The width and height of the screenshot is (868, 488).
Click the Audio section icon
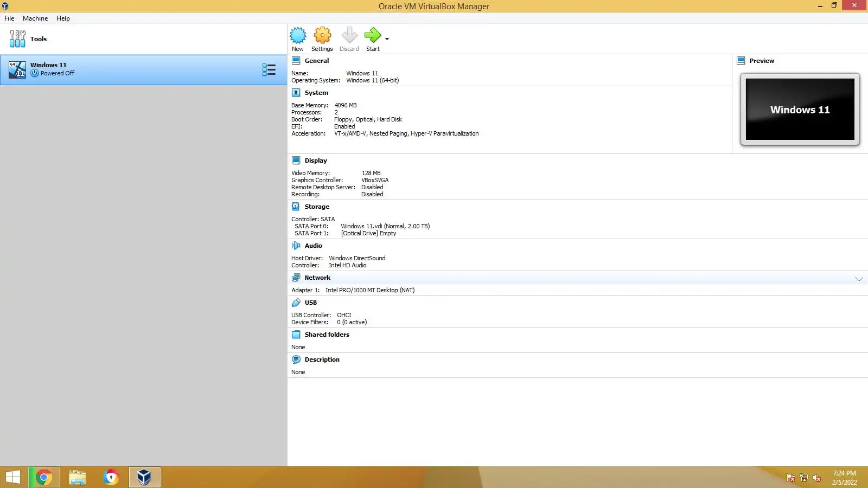click(296, 246)
